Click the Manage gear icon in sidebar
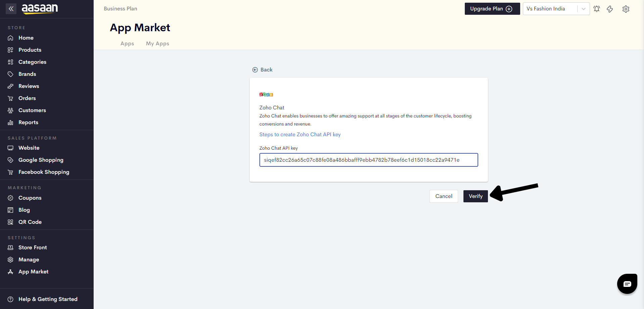Image resolution: width=644 pixels, height=309 pixels. click(x=10, y=260)
